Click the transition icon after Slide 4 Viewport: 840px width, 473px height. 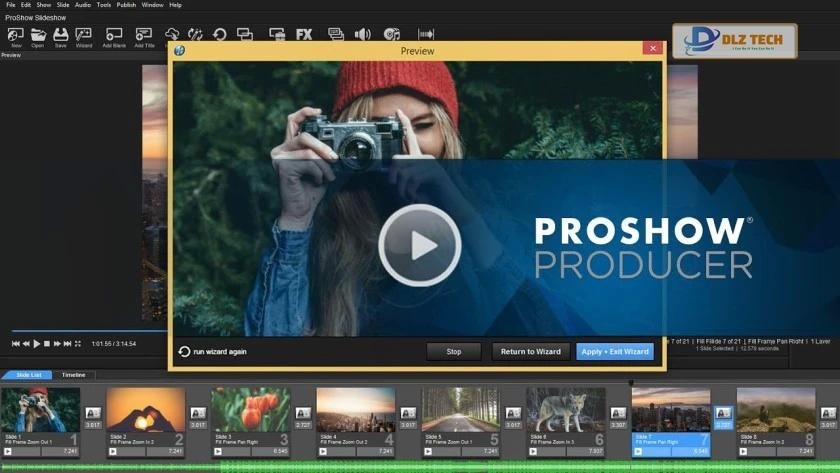pyautogui.click(x=408, y=413)
